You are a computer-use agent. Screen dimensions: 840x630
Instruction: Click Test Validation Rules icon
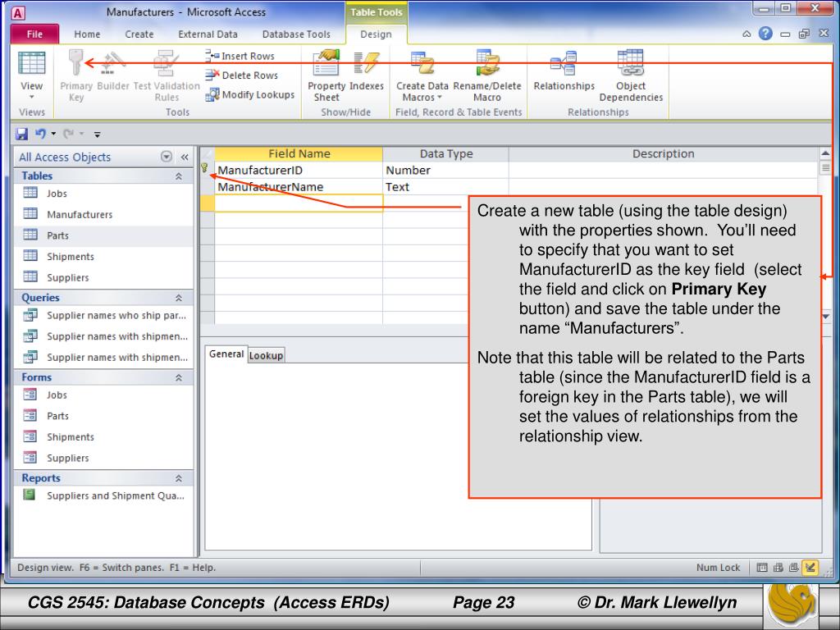167,75
